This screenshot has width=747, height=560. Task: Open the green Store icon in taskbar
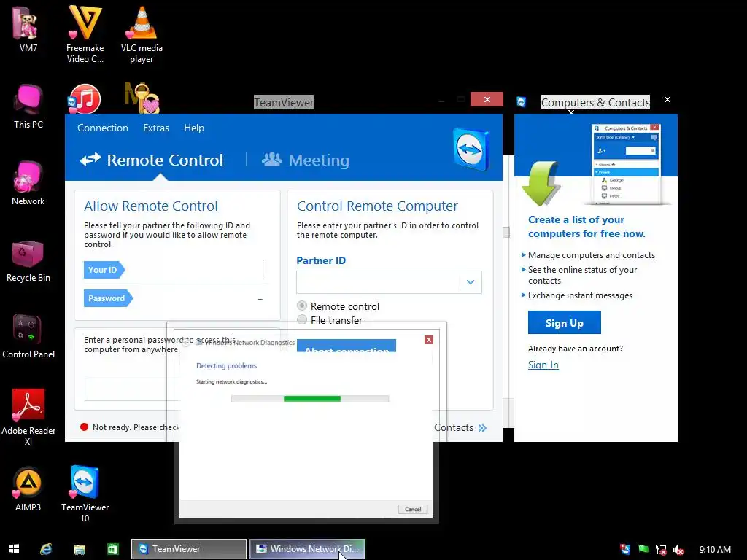[x=113, y=549]
